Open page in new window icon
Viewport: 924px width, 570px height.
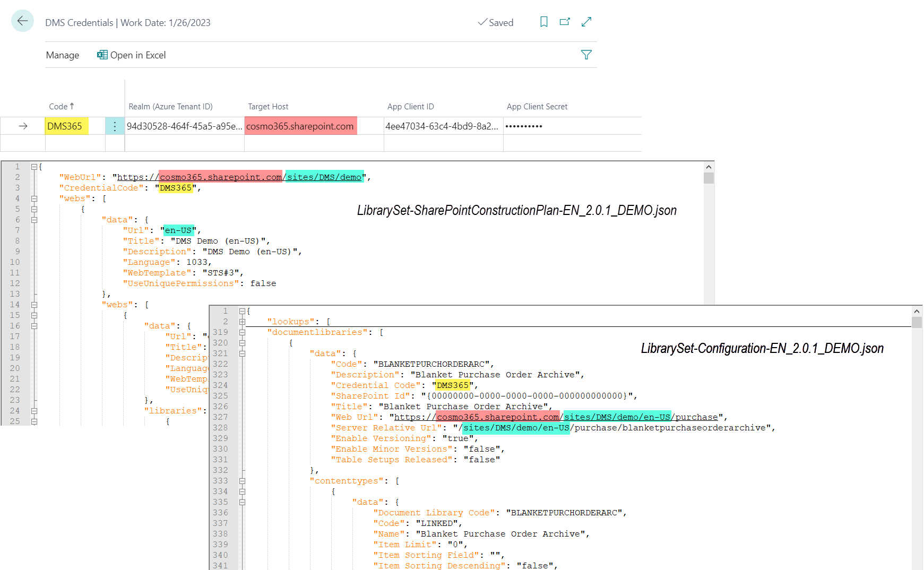tap(565, 22)
